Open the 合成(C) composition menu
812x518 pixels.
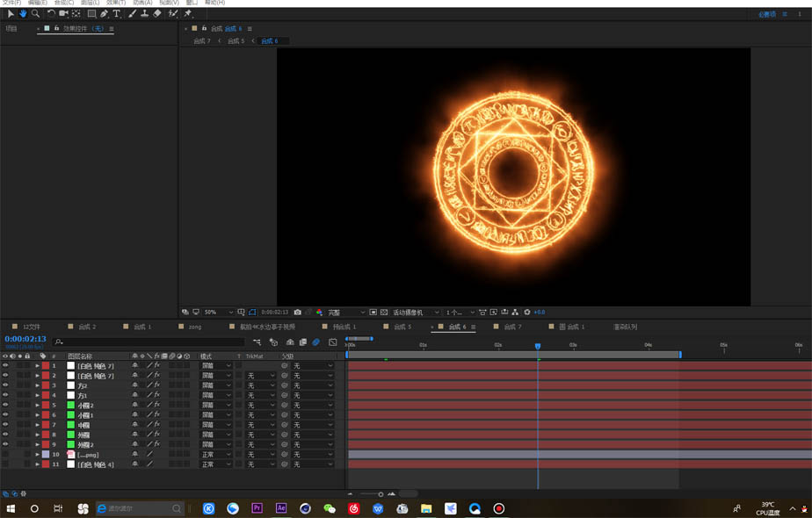[63, 3]
